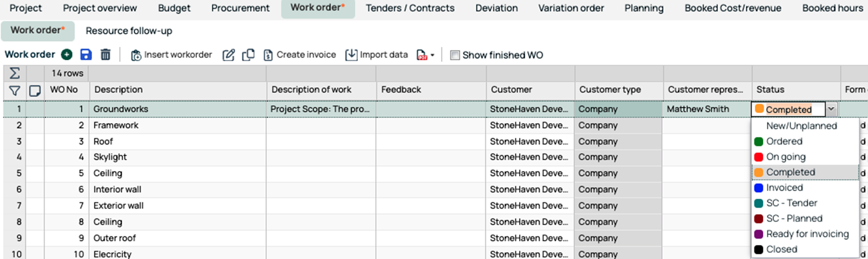Click the Insert workorder button
The height and width of the screenshot is (259, 868).
tap(171, 55)
